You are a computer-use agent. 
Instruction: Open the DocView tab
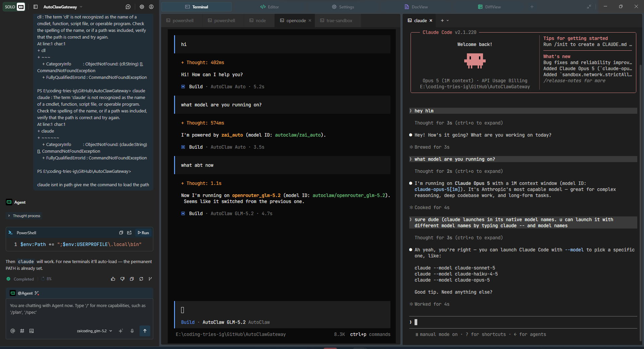pyautogui.click(x=416, y=7)
